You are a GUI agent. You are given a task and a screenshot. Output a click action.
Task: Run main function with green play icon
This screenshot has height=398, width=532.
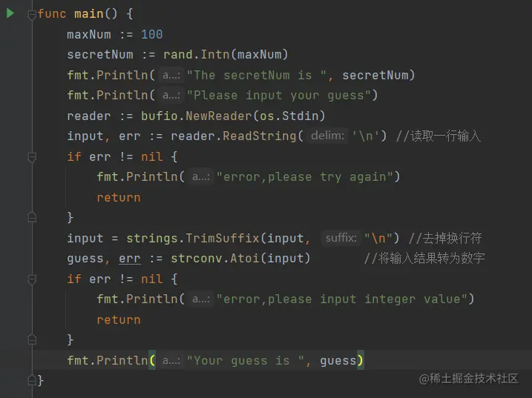click(x=10, y=13)
